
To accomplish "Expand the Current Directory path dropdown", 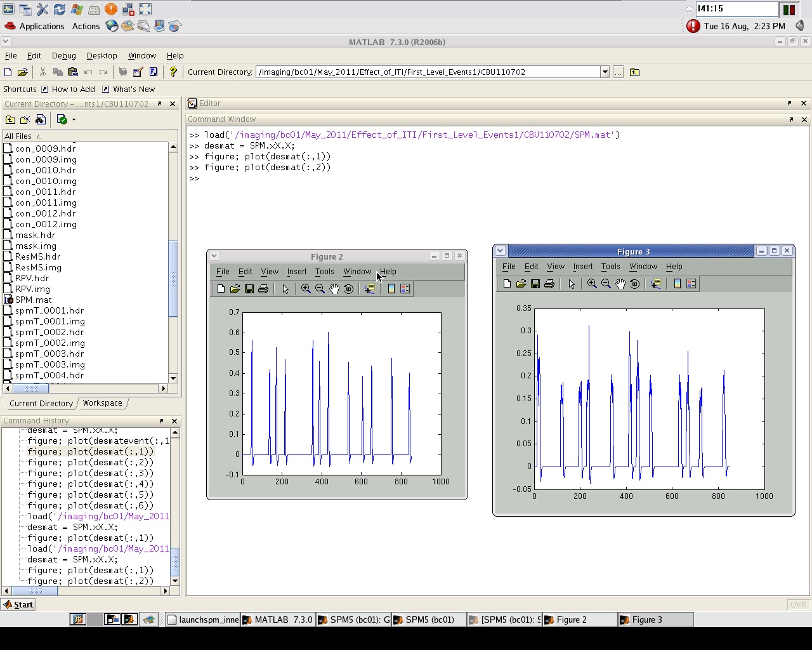I will click(x=605, y=72).
